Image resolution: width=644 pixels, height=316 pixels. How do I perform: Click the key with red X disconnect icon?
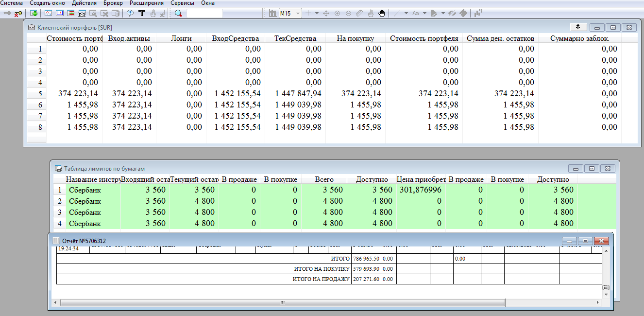click(x=18, y=13)
